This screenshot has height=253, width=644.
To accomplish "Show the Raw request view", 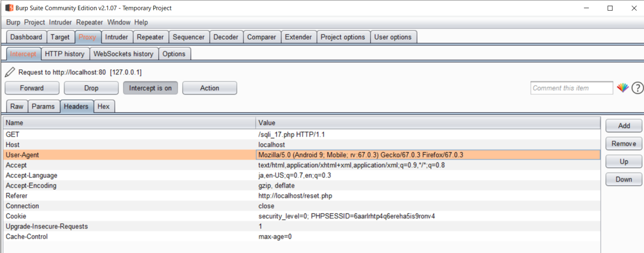I will pyautogui.click(x=17, y=106).
